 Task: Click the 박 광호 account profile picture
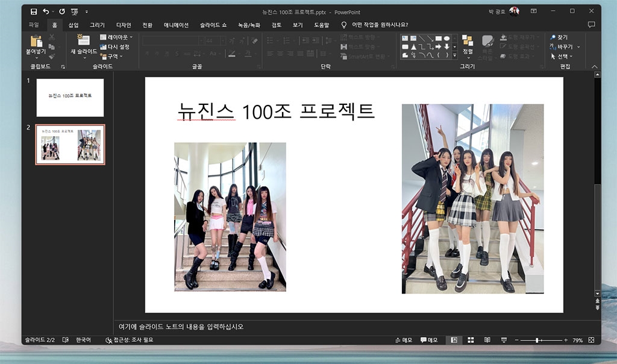(514, 11)
